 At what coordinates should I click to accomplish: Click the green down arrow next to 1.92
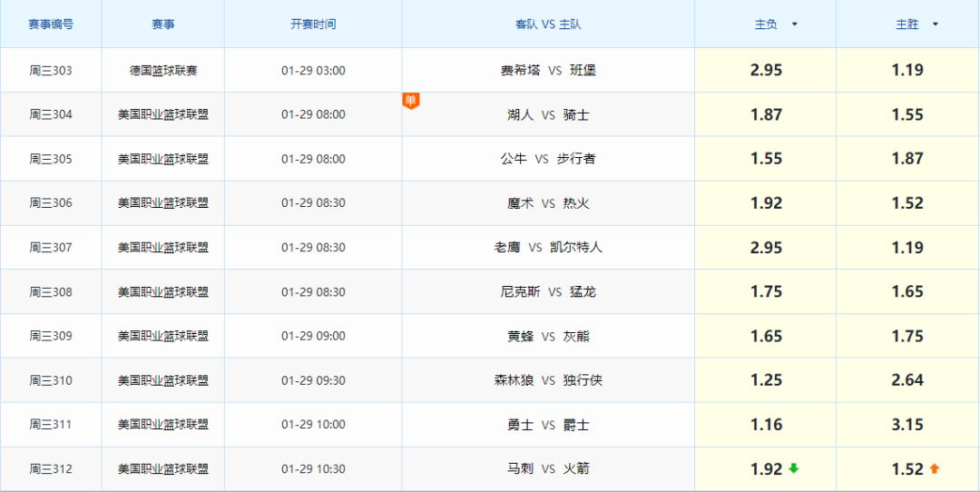tap(794, 468)
